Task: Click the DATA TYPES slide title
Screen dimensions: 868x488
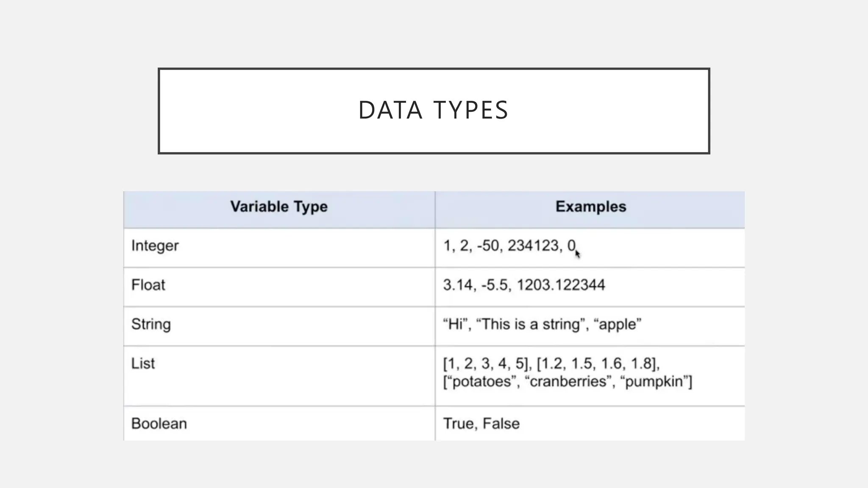Action: (x=433, y=110)
